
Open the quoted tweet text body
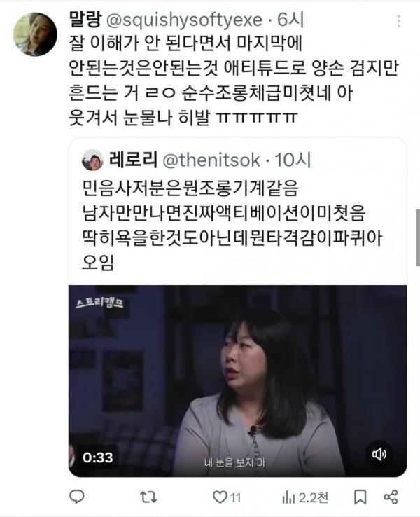click(x=232, y=225)
